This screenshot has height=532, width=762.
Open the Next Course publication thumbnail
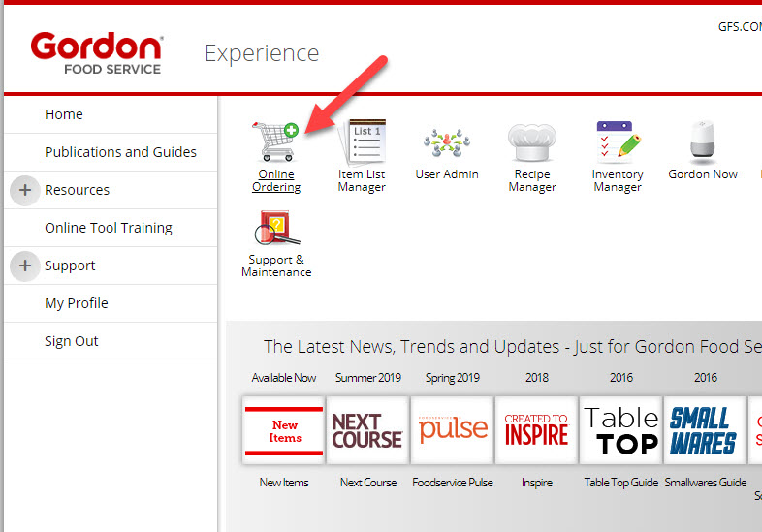click(367, 430)
